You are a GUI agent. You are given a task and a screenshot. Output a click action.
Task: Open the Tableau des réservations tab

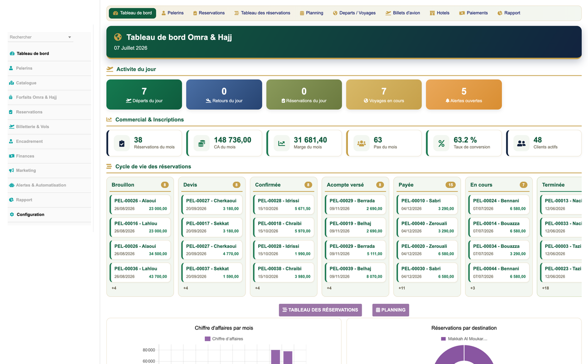coord(262,13)
